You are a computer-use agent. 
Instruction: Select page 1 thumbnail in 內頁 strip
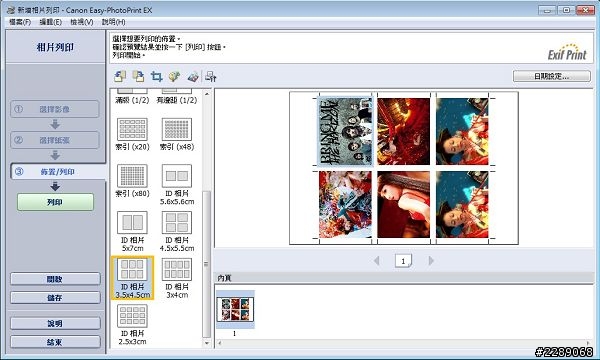pyautogui.click(x=235, y=309)
